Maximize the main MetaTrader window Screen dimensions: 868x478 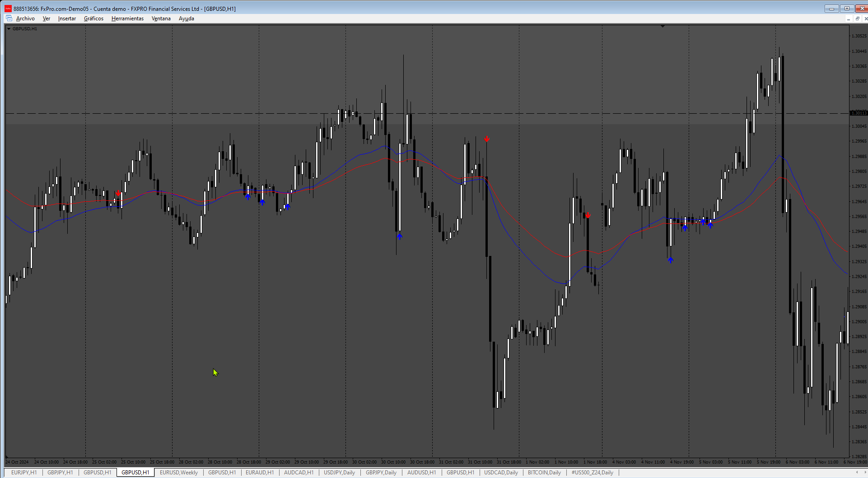[847, 9]
